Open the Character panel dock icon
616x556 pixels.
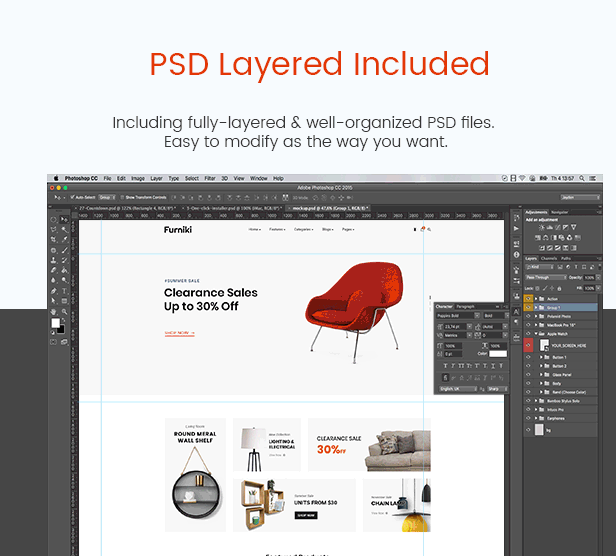(x=516, y=312)
